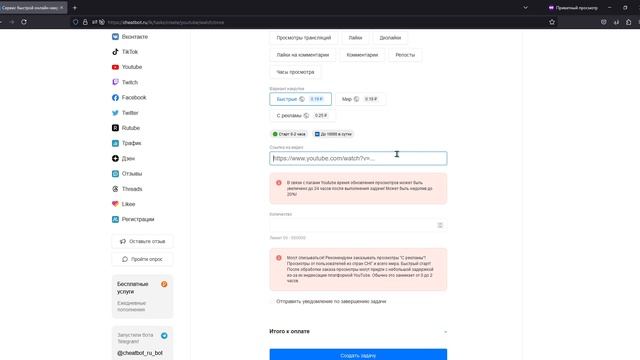Open the TikTok sidebar section
Viewport: 640px width, 360px height.
tap(125, 52)
